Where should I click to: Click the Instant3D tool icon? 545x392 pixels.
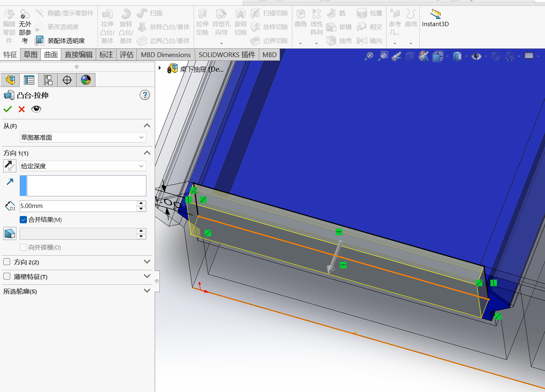tap(435, 14)
